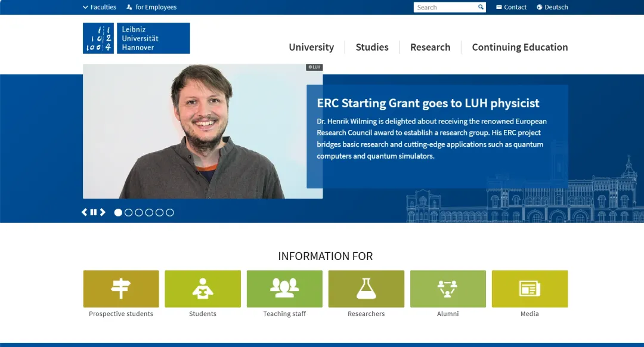Select the second slide indicator dot
This screenshot has height=347, width=644.
[128, 212]
